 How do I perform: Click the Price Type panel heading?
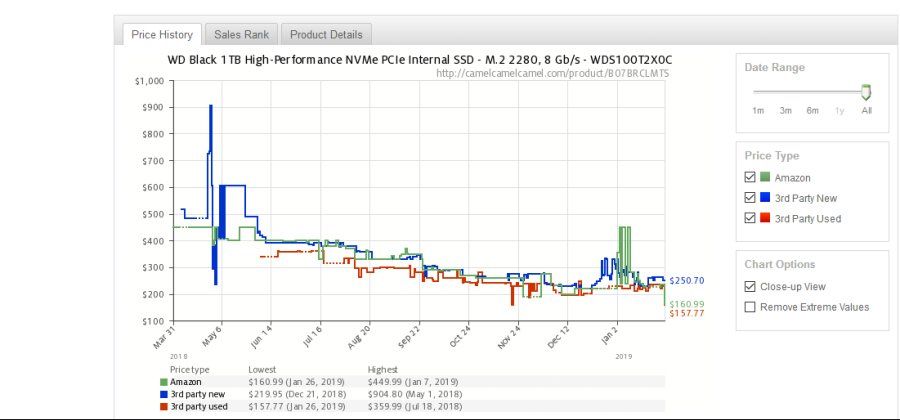coord(771,155)
